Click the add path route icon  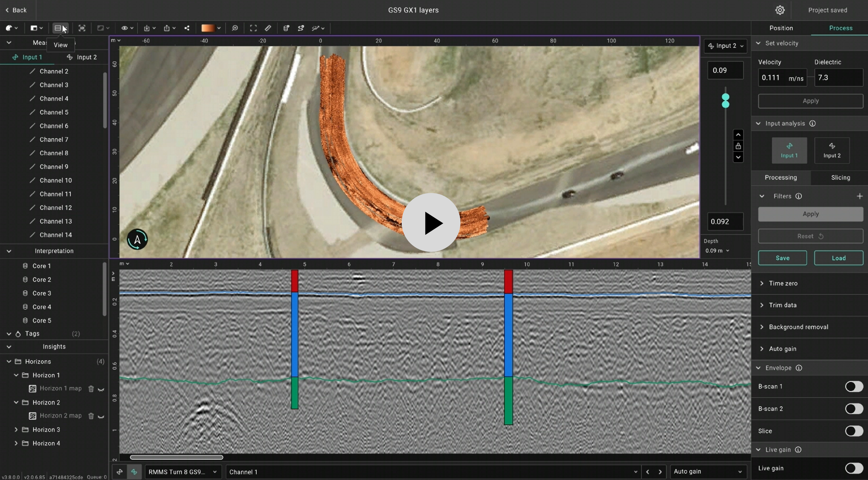(301, 28)
